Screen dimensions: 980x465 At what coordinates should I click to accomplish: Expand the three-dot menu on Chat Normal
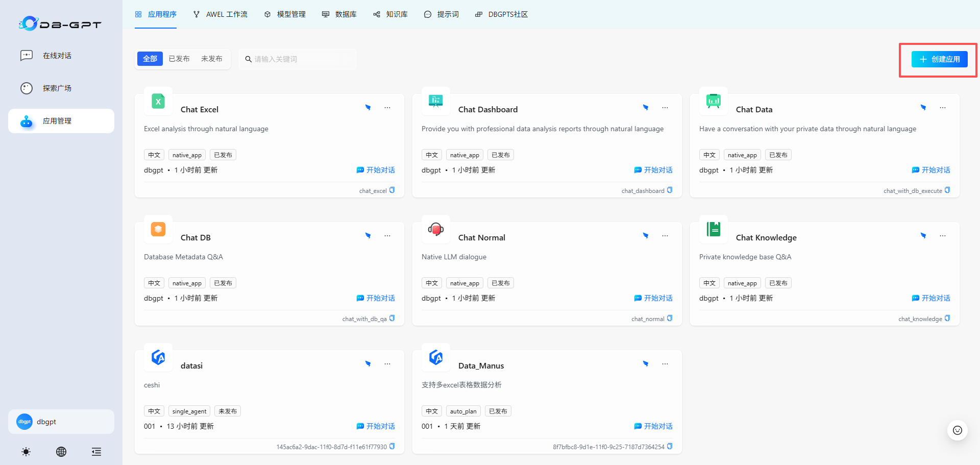point(665,236)
